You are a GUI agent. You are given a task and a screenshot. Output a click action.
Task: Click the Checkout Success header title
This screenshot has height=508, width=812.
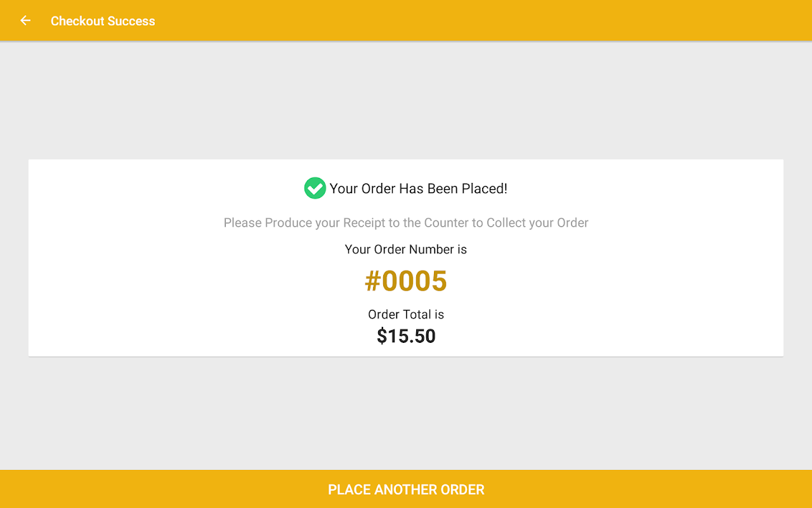[x=103, y=21]
